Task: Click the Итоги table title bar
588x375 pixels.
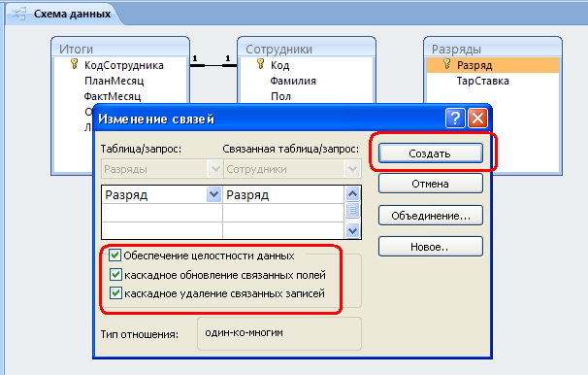Action: (120, 49)
